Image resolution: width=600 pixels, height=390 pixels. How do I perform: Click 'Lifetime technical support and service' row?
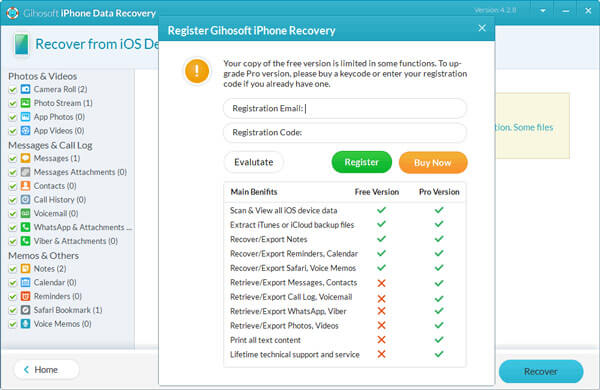[x=345, y=354]
